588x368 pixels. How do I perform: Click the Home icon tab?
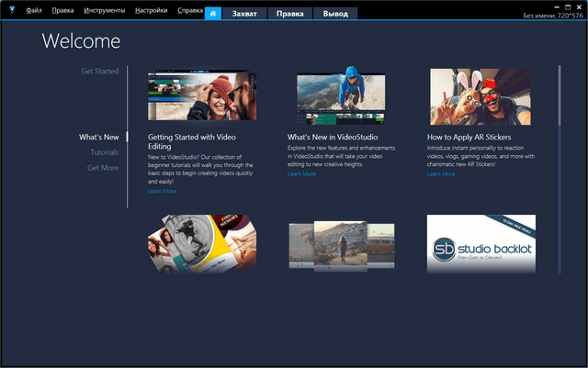click(213, 14)
